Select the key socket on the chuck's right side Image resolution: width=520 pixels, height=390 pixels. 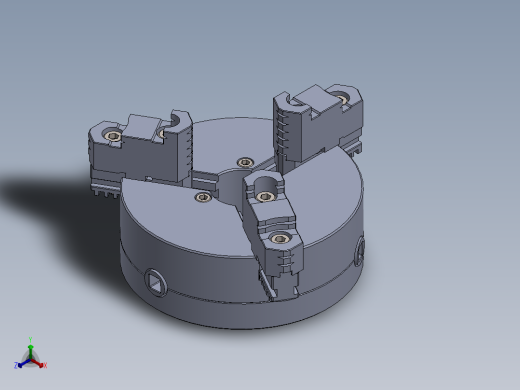coord(359,252)
